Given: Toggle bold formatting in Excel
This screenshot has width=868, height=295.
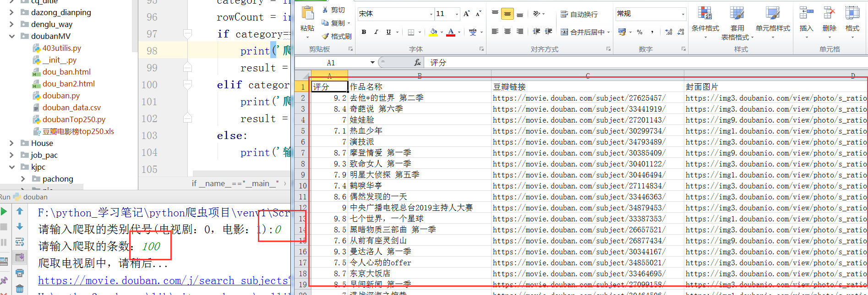Looking at the screenshot, I should 364,32.
